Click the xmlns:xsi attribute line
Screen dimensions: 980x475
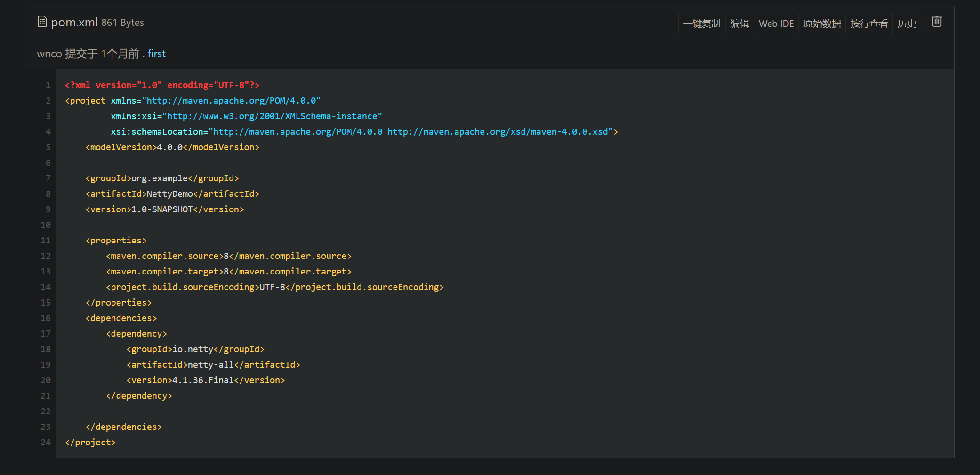(x=247, y=116)
